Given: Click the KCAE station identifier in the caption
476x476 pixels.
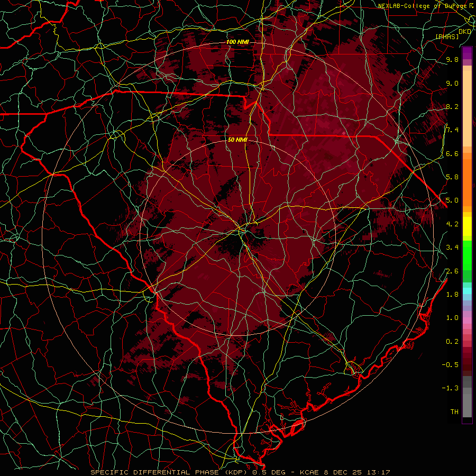Looking at the screenshot, I should [309, 472].
